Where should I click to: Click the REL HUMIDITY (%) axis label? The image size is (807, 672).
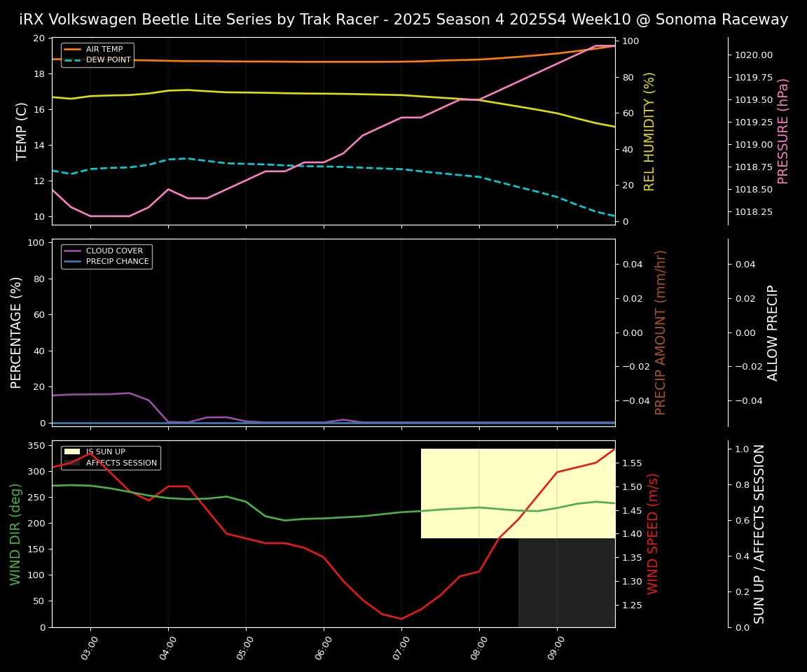coord(649,131)
